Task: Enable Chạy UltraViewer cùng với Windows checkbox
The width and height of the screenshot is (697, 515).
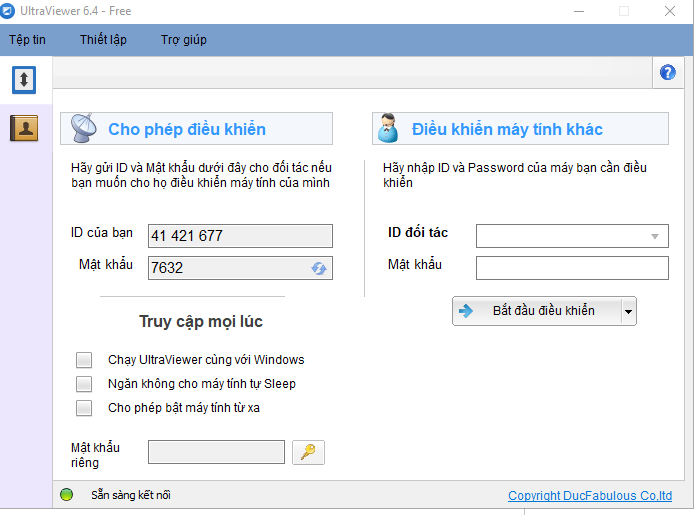Action: coord(84,360)
